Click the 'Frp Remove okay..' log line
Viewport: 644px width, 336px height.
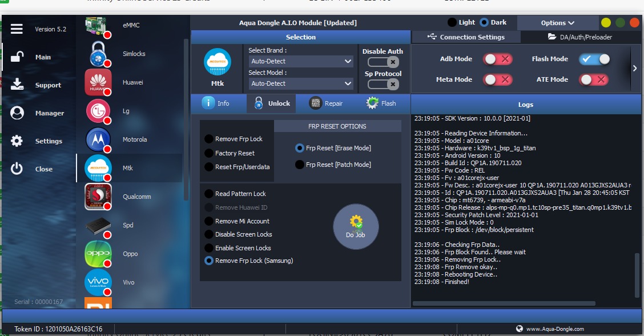point(456,267)
